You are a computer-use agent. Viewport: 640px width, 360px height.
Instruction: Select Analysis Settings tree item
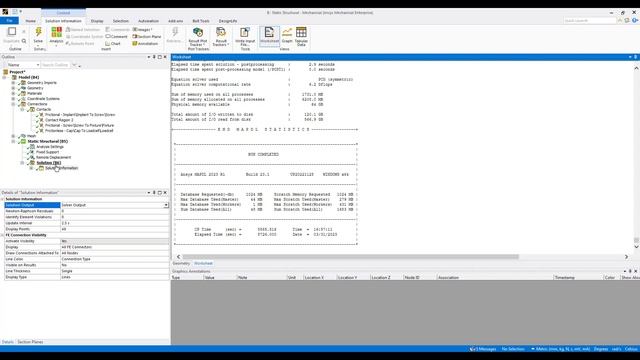coord(50,147)
